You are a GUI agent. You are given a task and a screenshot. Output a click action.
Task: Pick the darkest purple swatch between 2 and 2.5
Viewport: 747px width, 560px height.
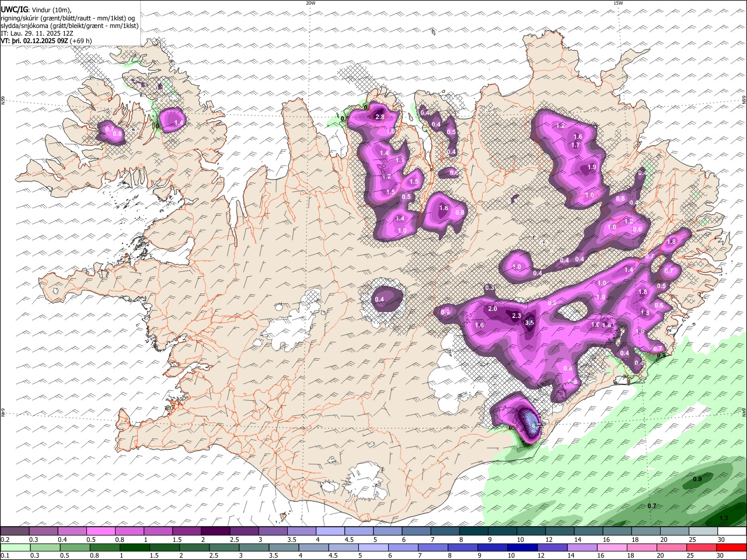[x=215, y=531]
